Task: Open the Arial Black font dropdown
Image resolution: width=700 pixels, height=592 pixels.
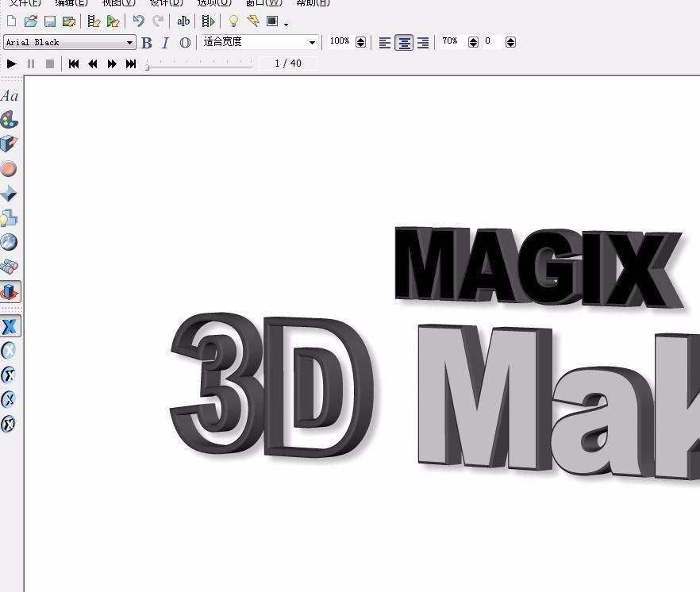Action: tap(129, 41)
